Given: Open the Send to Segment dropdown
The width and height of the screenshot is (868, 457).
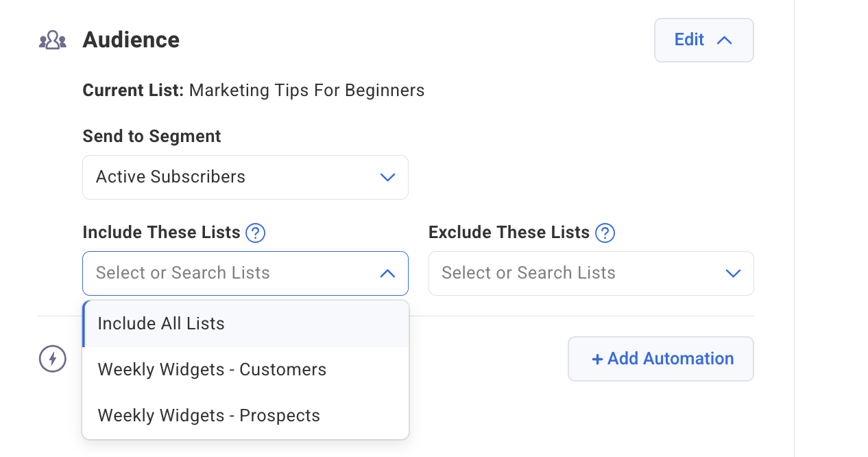Looking at the screenshot, I should pyautogui.click(x=245, y=177).
